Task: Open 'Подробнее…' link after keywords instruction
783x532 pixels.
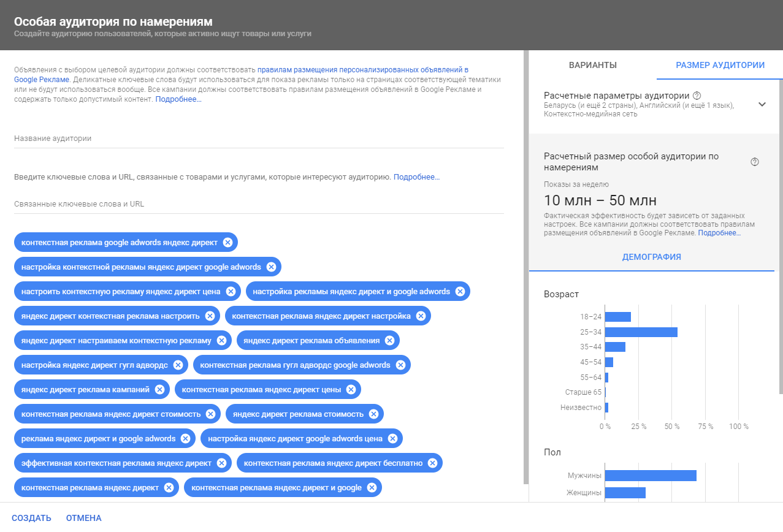Action: [x=417, y=177]
